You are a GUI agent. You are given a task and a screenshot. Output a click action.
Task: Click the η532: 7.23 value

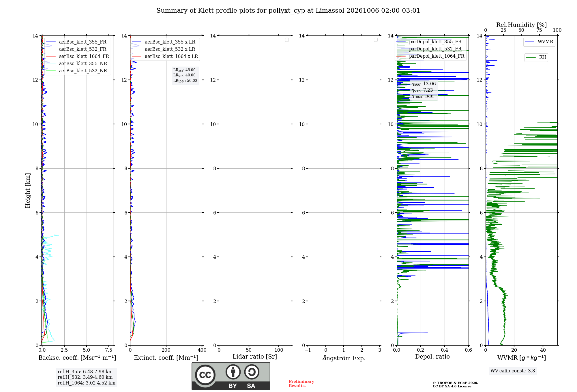point(422,90)
